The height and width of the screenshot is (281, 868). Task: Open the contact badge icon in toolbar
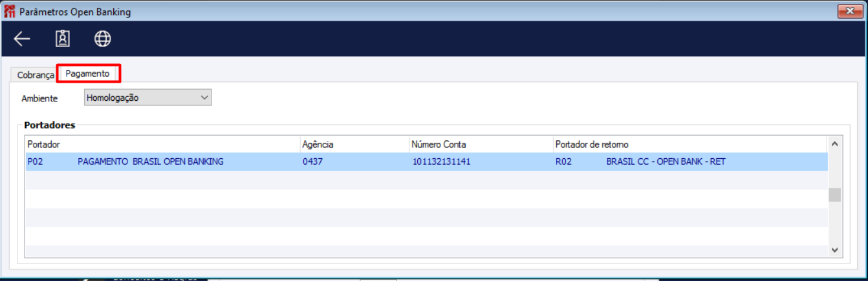pyautogui.click(x=62, y=39)
